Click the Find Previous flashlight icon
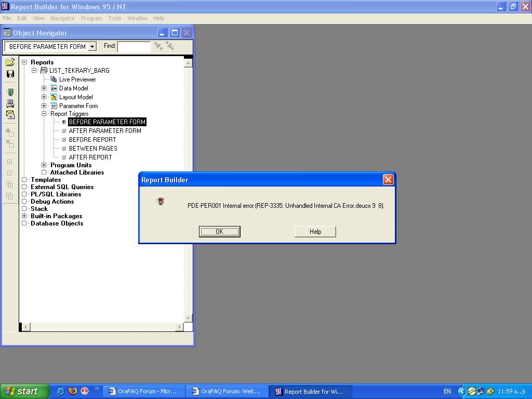 [170, 46]
